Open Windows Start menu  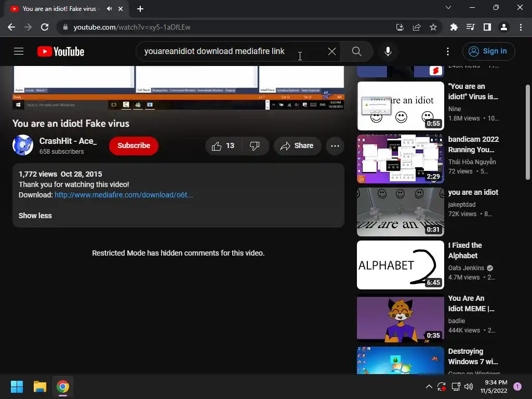[x=17, y=387]
